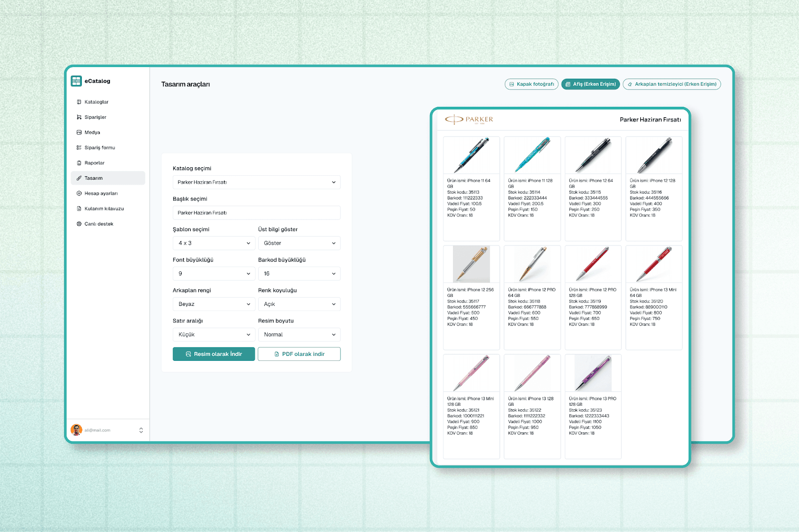Open Arkaplan temizleyici tab
Image resolution: width=799 pixels, height=532 pixels.
click(x=672, y=84)
